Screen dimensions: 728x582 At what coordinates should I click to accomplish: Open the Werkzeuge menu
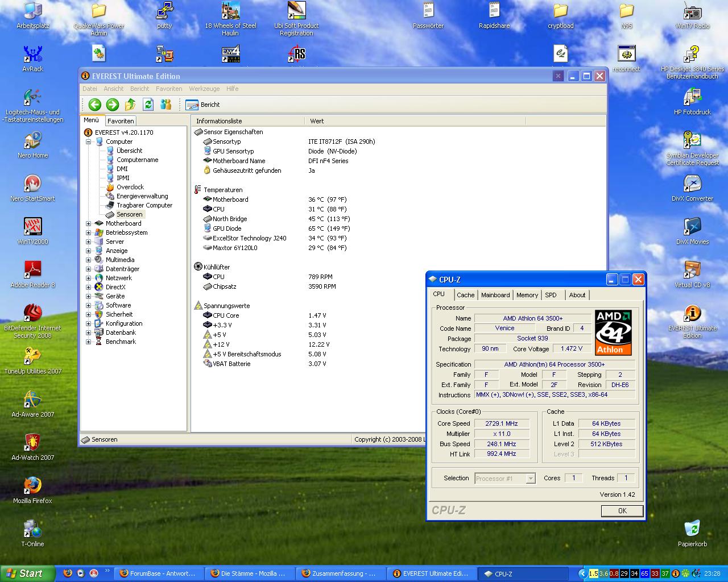[x=205, y=89]
